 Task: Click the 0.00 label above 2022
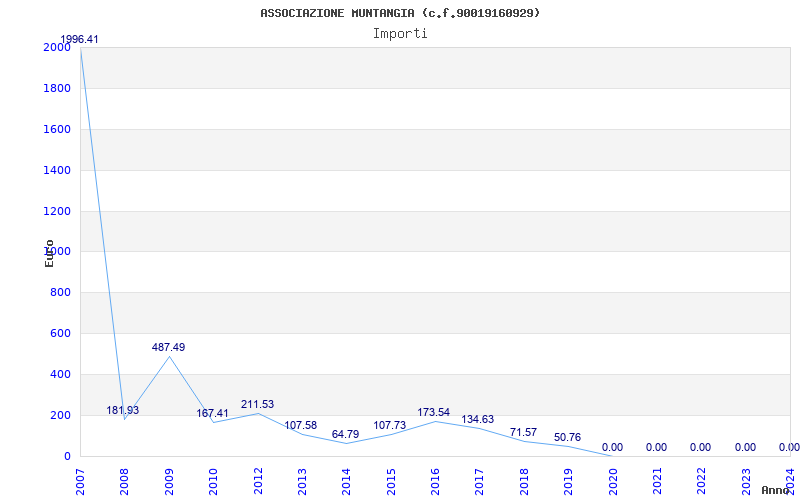pos(701,447)
